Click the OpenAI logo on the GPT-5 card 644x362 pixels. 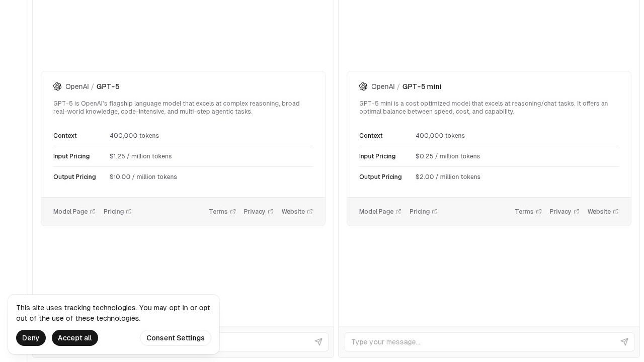pyautogui.click(x=57, y=86)
